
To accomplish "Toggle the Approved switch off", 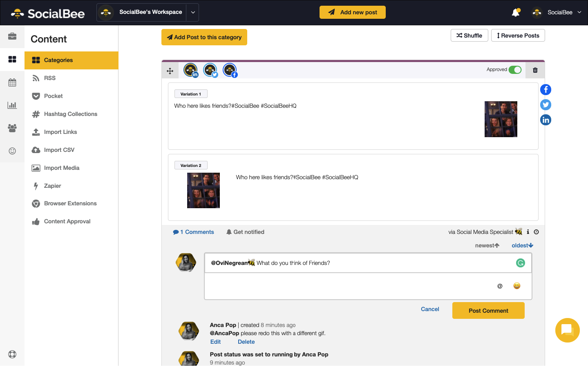I will click(x=515, y=70).
